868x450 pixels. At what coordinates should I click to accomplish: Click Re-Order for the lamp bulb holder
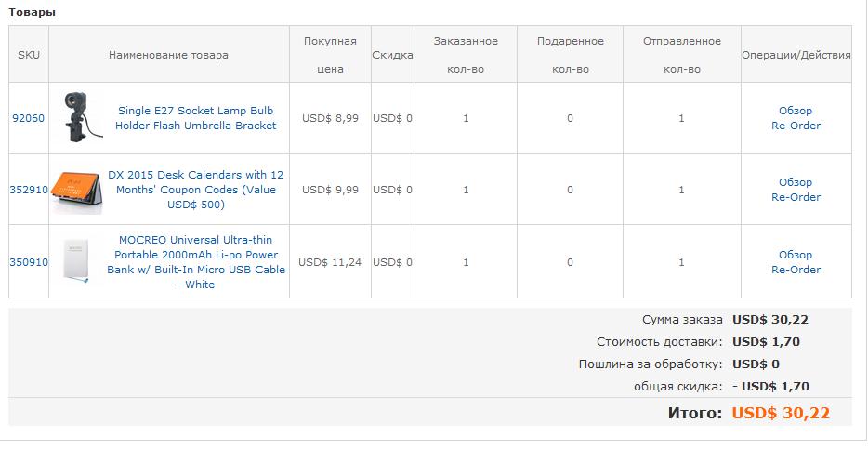pos(796,126)
